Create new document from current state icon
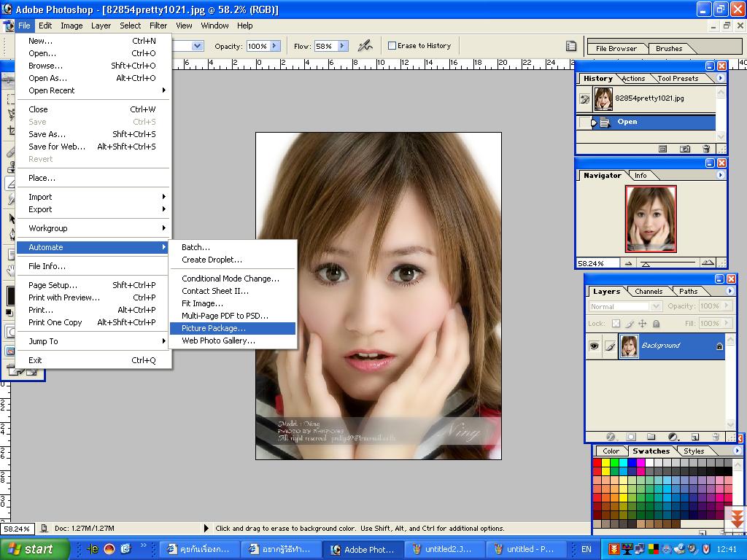 coord(662,149)
